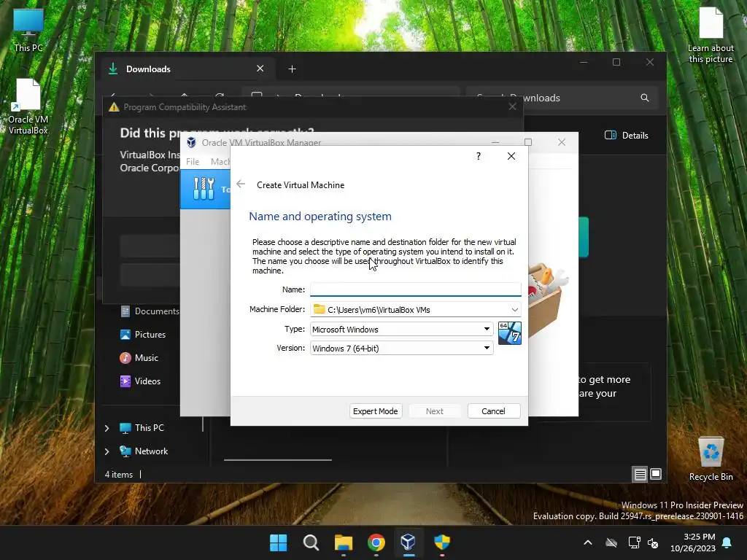This screenshot has height=560, width=747.
Task: Click the VirtualBox Manager title bar cube icon
Action: (x=192, y=142)
